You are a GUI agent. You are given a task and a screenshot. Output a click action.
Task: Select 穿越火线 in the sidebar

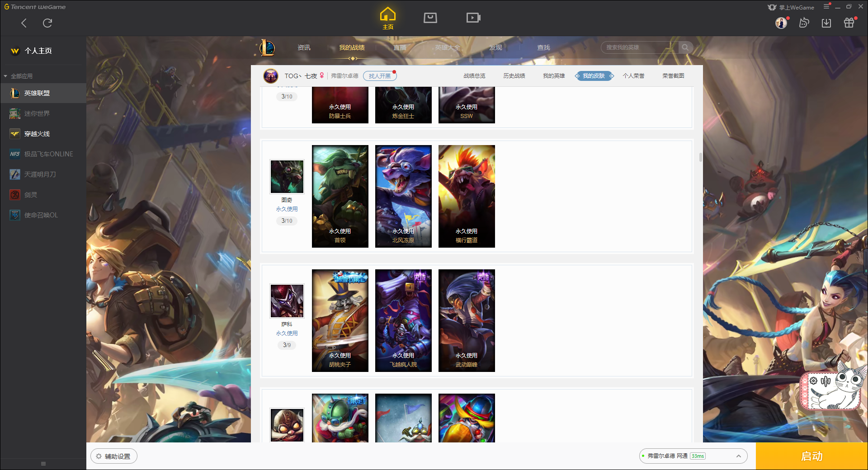tap(43, 134)
